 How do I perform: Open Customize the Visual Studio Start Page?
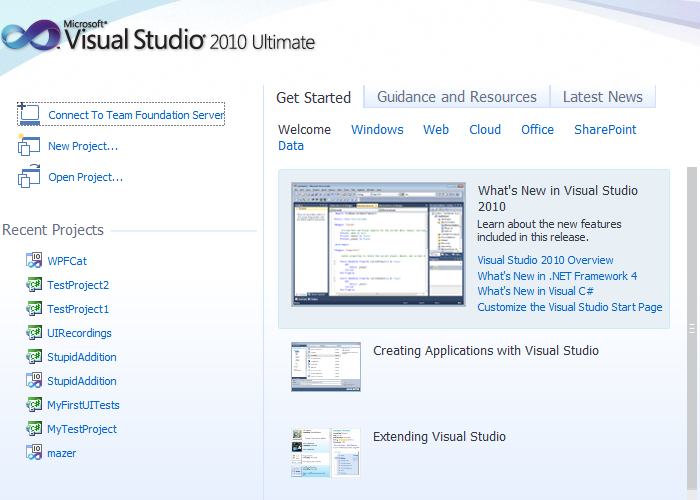click(x=570, y=307)
